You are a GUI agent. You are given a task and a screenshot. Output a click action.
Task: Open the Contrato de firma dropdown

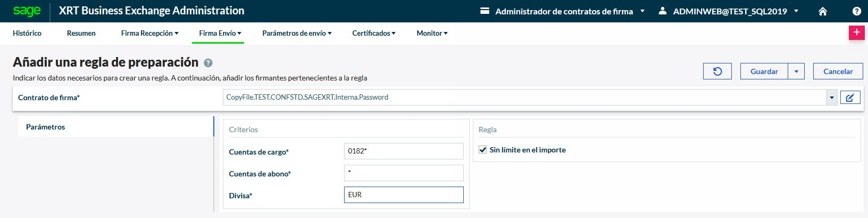point(831,98)
